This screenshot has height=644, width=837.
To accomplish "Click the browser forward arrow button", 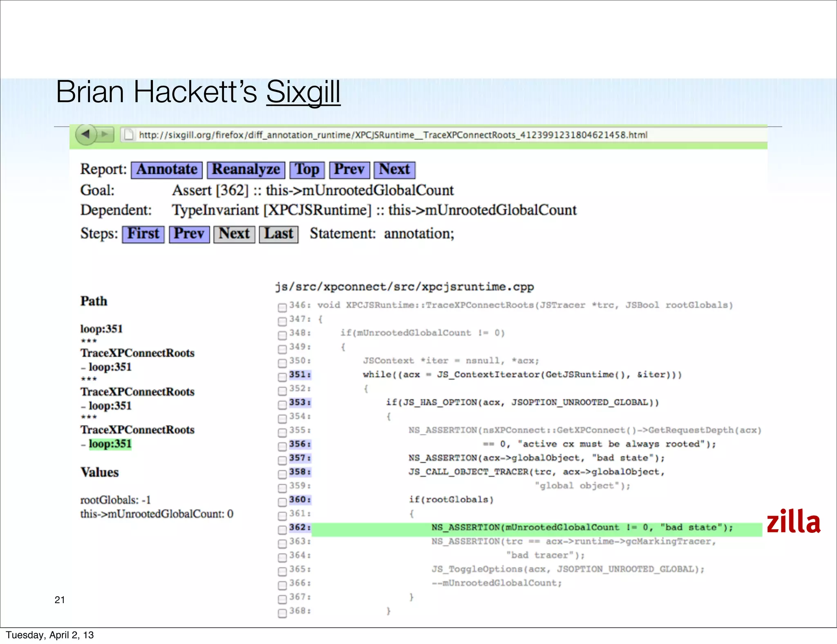I will tap(105, 134).
